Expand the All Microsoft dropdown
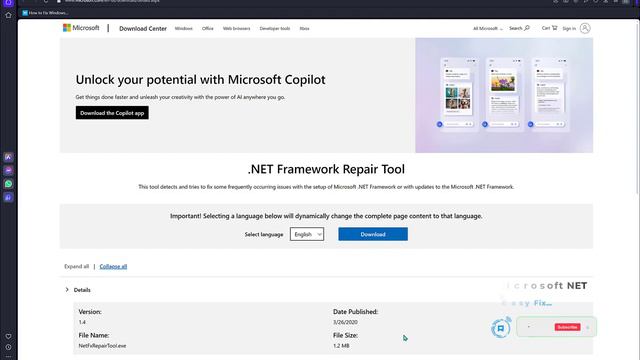This screenshot has width=640, height=360. pyautogui.click(x=487, y=28)
